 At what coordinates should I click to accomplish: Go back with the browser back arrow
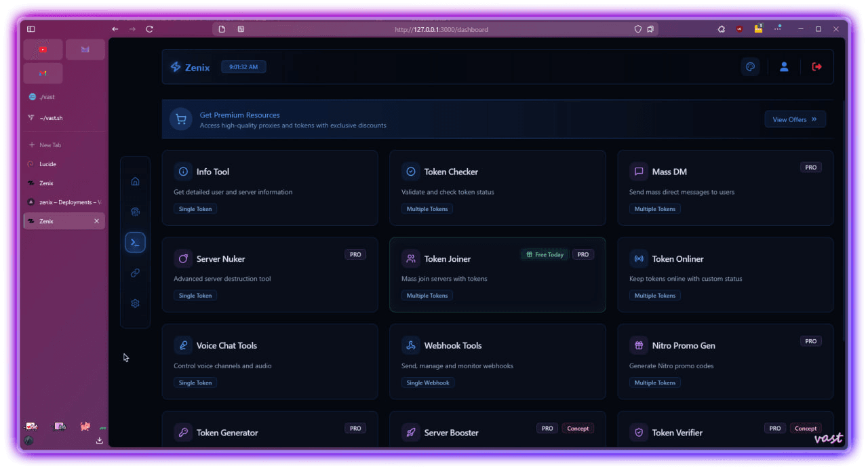(x=115, y=29)
